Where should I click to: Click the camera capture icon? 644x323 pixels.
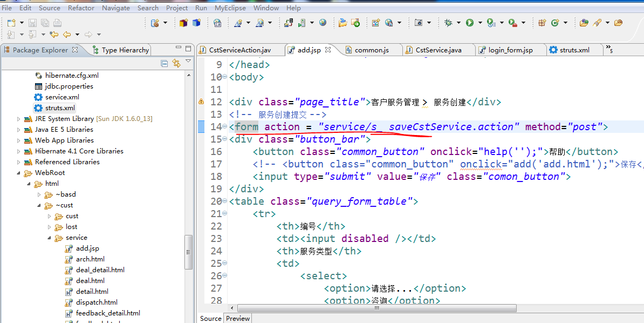point(419,23)
